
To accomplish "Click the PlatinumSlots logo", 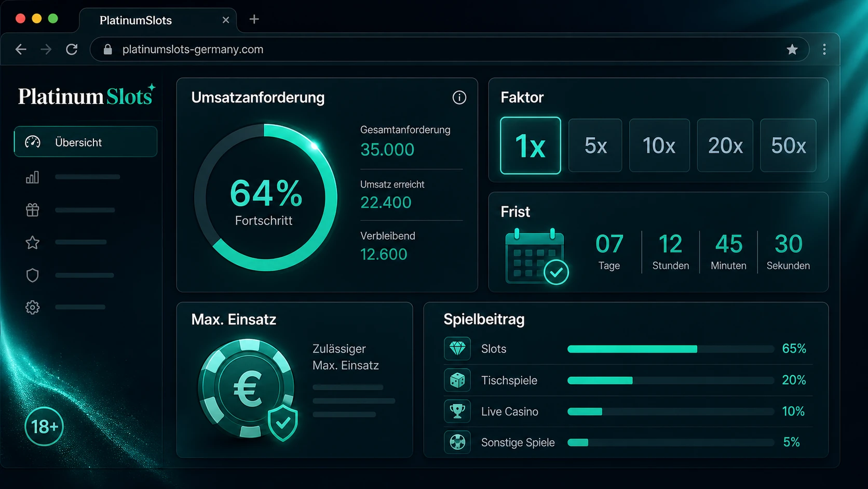I will point(87,96).
